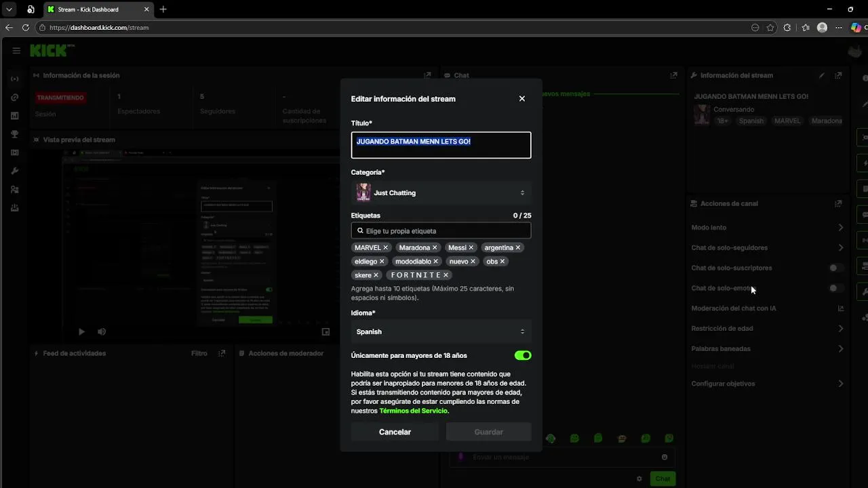The width and height of the screenshot is (868, 488).
Task: Open a new browser tab
Action: click(163, 9)
